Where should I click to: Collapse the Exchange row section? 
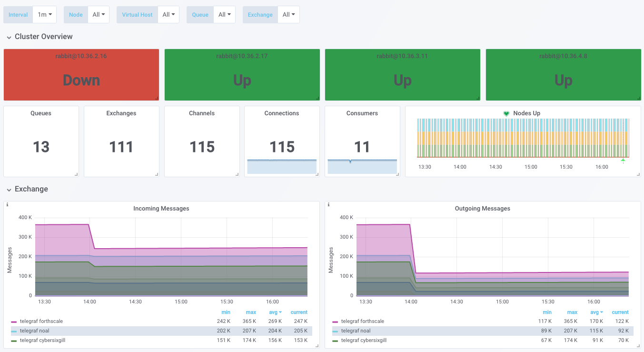tap(27, 189)
